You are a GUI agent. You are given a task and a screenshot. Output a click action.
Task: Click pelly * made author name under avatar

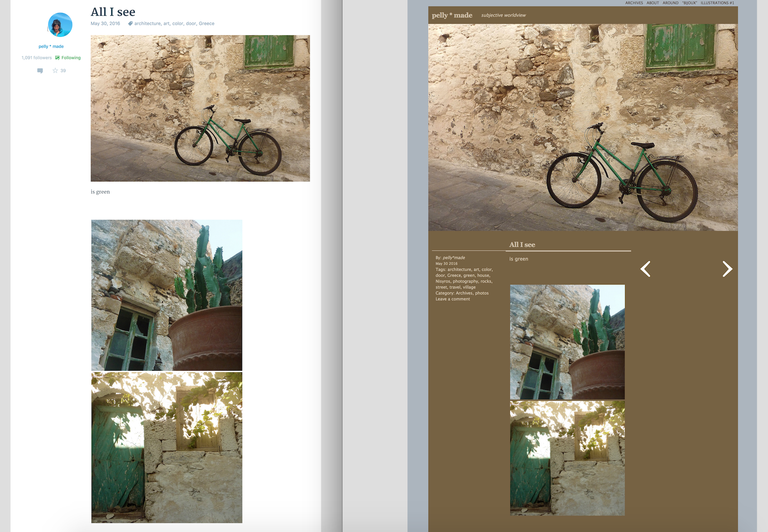pyautogui.click(x=51, y=46)
